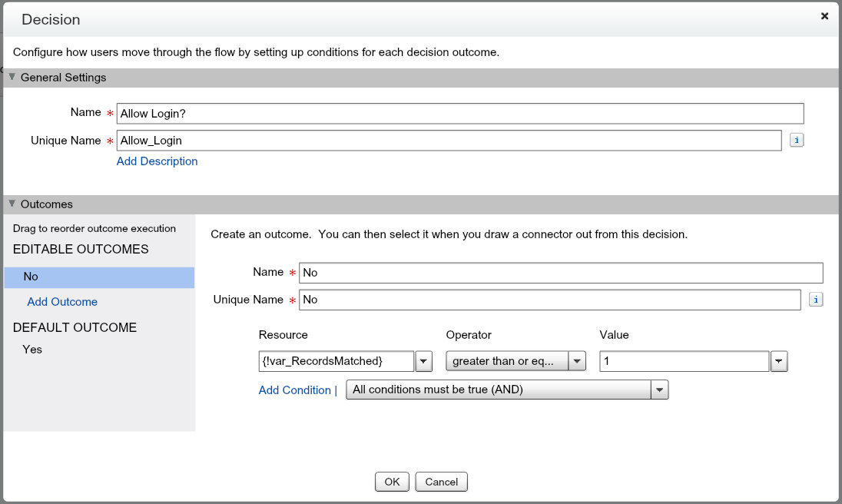Click info icon beside Allow_Login unique name

tap(797, 141)
